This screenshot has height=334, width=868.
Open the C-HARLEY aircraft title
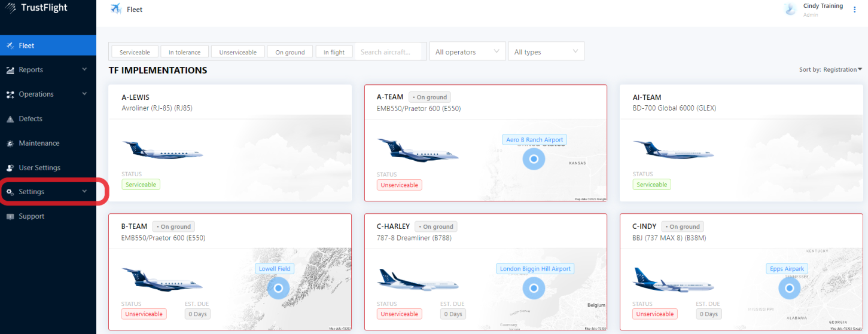coord(393,227)
